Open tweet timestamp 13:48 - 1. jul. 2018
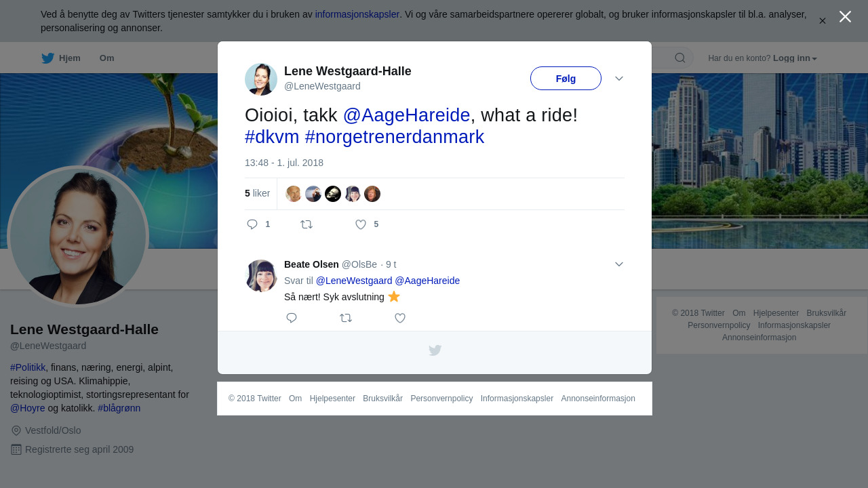The width and height of the screenshot is (868, 488). point(284,163)
